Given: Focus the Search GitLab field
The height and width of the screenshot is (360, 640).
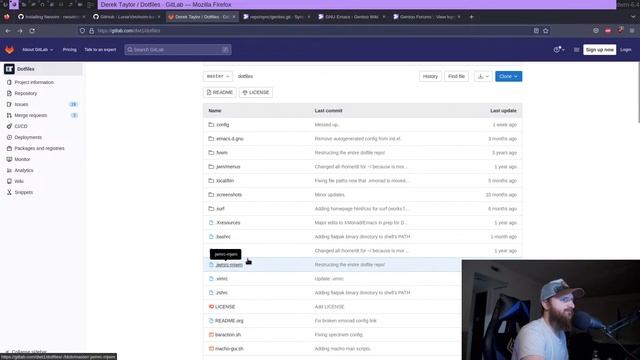Looking at the screenshot, I should tap(178, 50).
